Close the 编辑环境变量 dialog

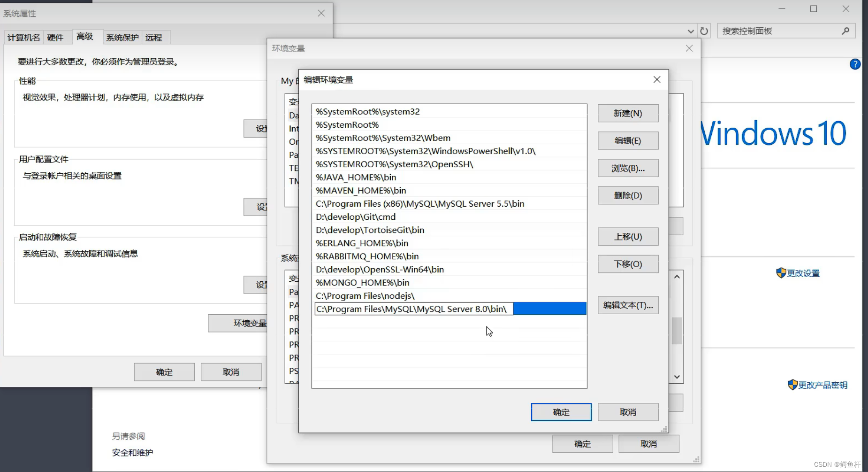pos(657,80)
